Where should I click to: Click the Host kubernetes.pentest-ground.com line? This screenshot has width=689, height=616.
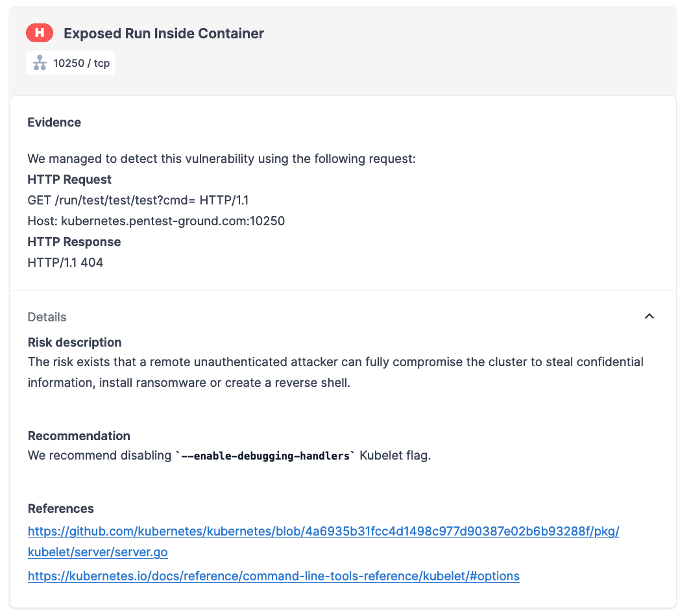(156, 221)
